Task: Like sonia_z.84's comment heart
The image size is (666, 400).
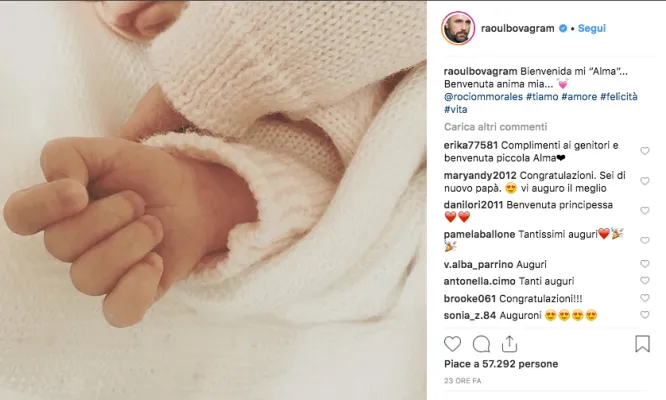Action: pyautogui.click(x=645, y=315)
